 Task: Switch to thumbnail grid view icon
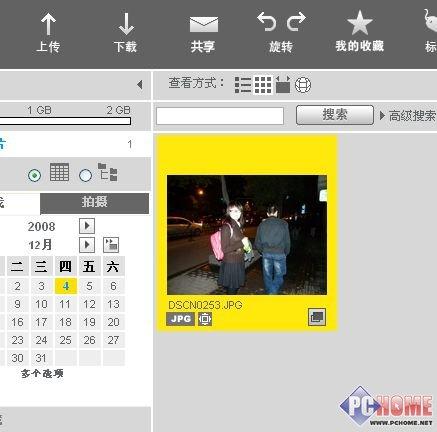pyautogui.click(x=263, y=85)
